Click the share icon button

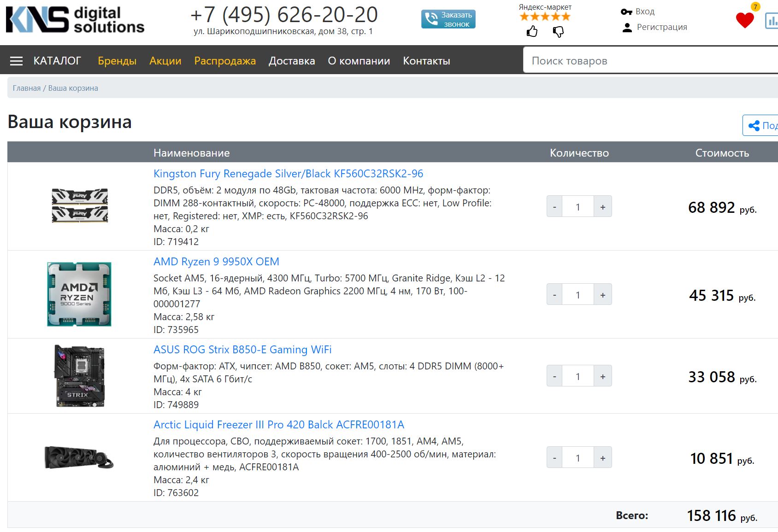pyautogui.click(x=760, y=125)
